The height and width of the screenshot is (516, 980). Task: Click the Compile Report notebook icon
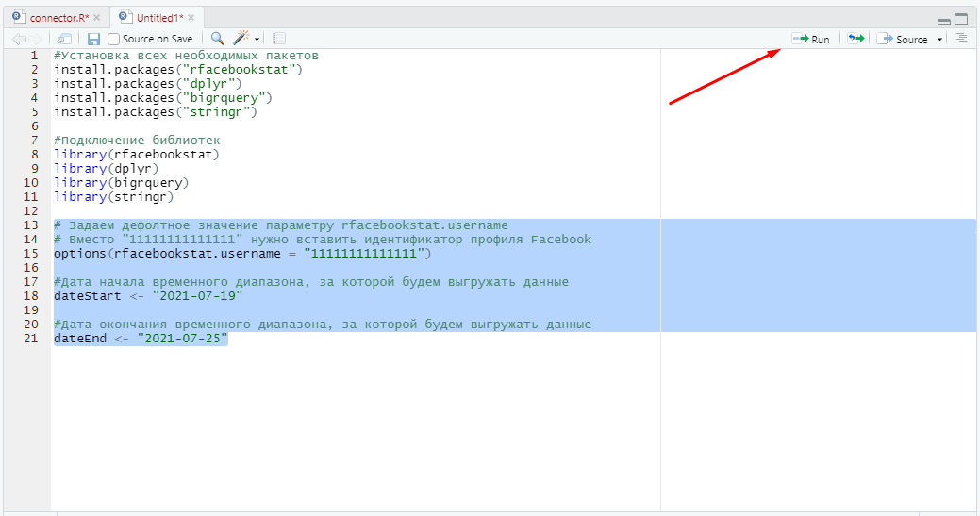(x=279, y=39)
